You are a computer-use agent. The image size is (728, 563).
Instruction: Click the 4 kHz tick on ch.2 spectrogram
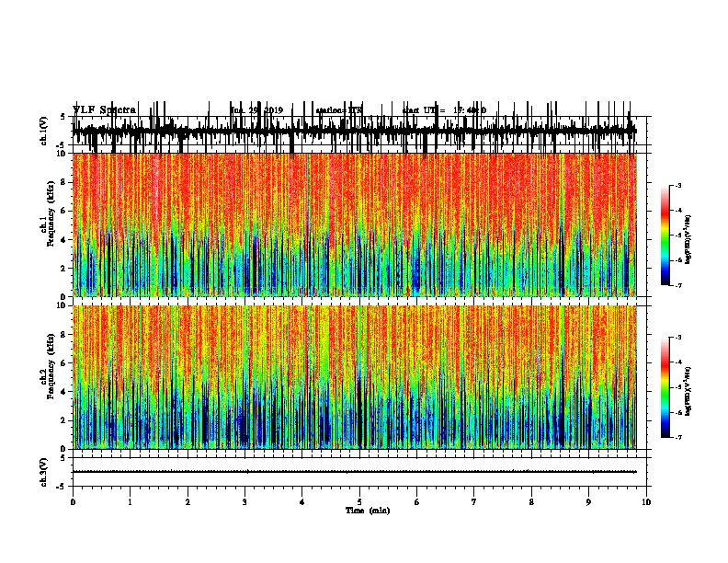[64, 392]
